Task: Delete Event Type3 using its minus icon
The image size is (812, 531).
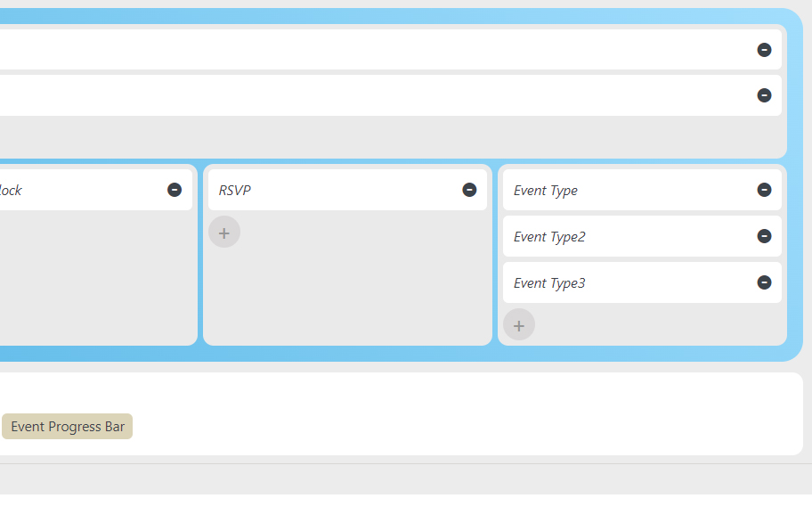Action: (x=764, y=282)
